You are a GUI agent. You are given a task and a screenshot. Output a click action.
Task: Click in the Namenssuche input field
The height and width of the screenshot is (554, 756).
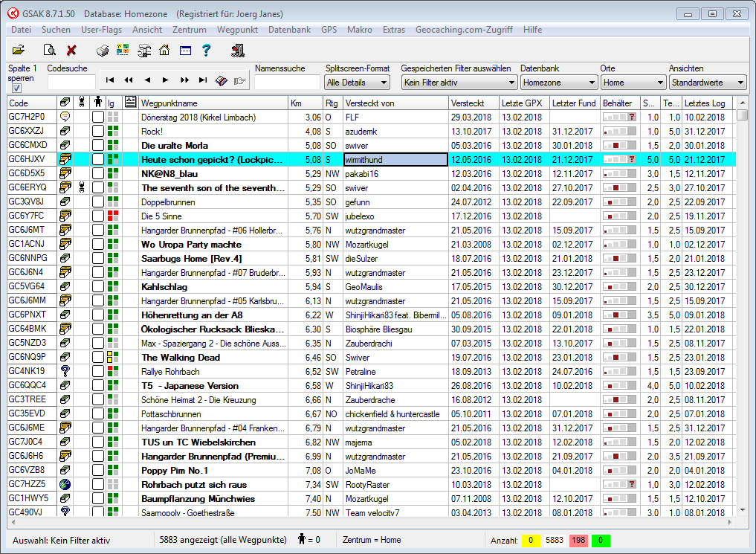(x=288, y=83)
